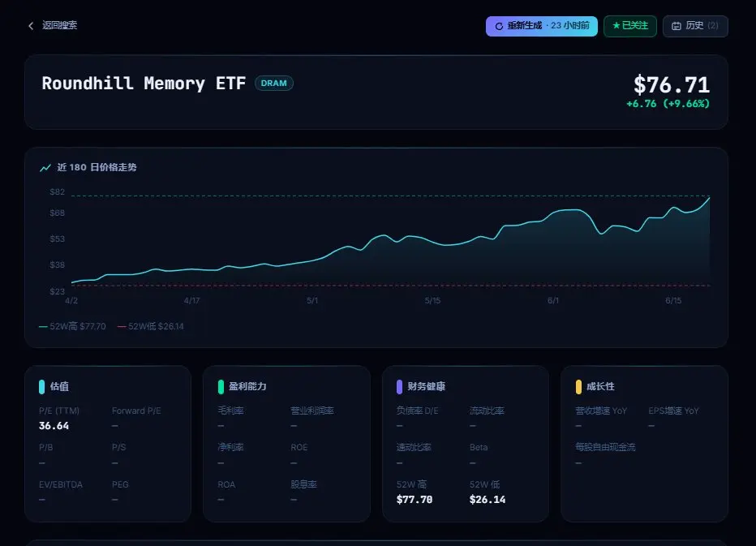Click the 毛利率 metric label
Image resolution: width=756 pixels, height=546 pixels.
pos(230,411)
